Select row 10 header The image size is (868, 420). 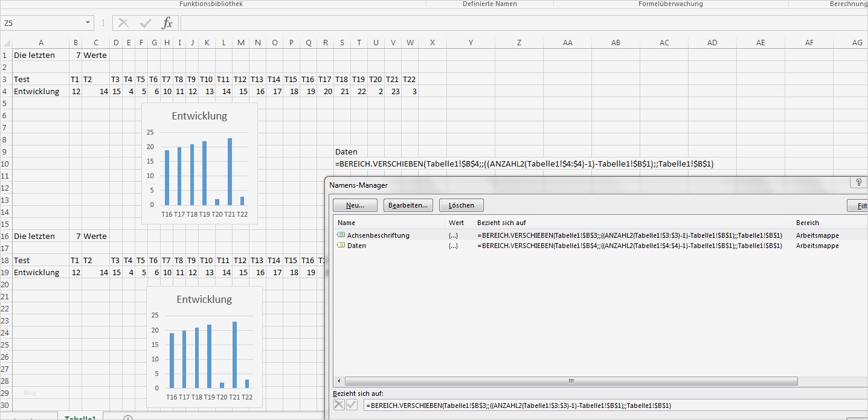tap(6, 164)
